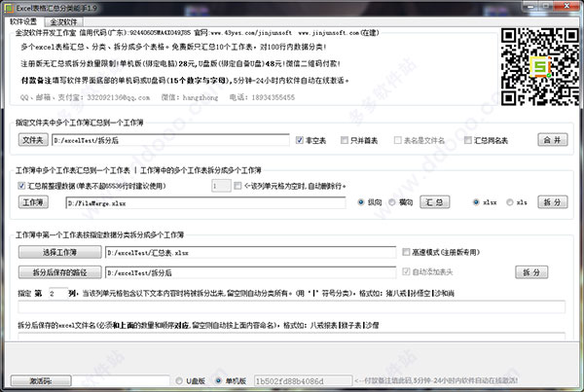Click the activation code input field
The width and height of the screenshot is (584, 392).
pos(121,381)
